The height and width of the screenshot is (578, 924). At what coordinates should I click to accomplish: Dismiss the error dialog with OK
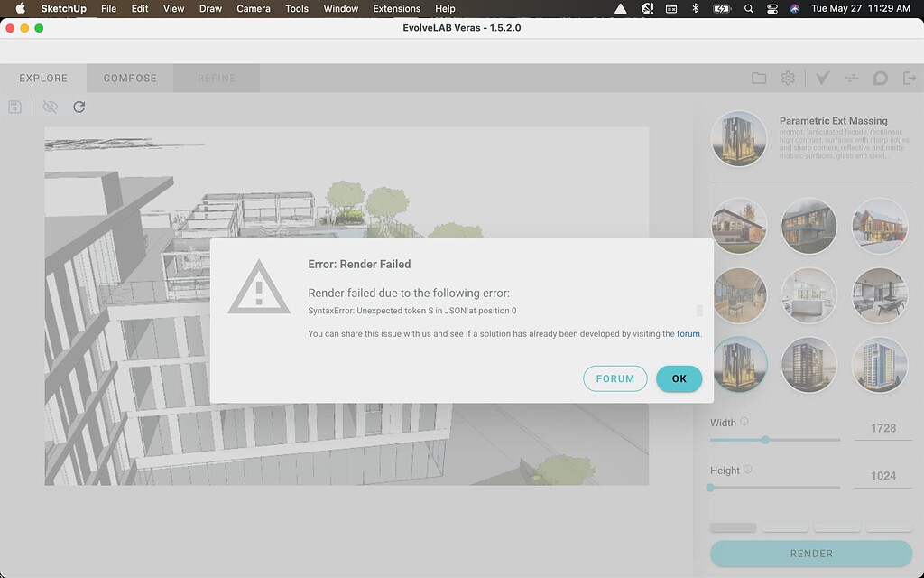679,378
